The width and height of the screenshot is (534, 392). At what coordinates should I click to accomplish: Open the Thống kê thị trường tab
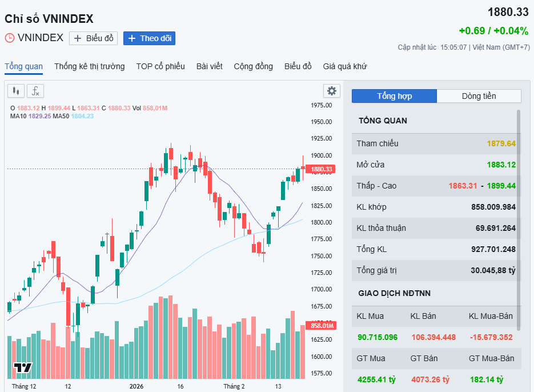point(89,66)
